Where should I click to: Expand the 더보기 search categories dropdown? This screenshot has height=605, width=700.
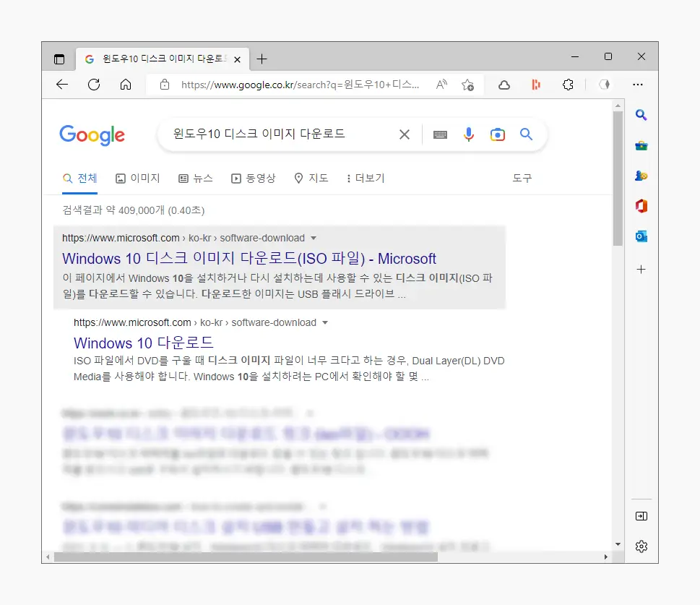(x=365, y=178)
